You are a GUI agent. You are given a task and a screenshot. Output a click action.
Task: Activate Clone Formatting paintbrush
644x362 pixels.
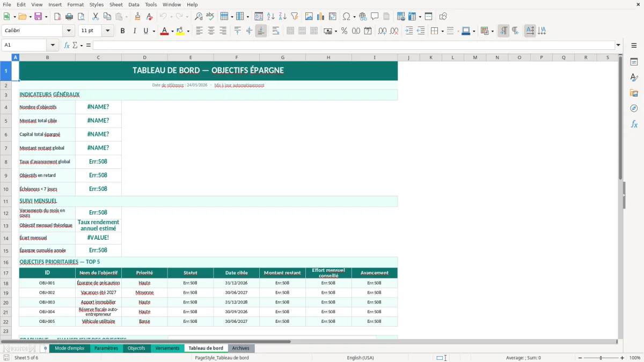(138, 17)
